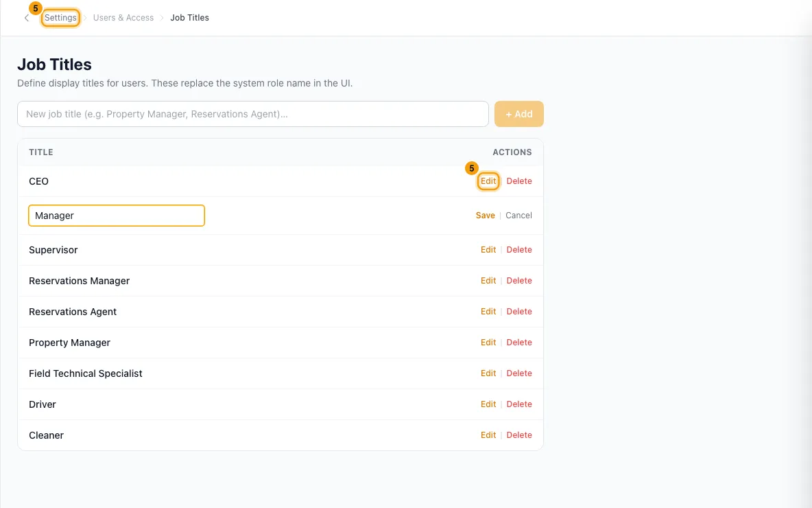The height and width of the screenshot is (508, 812).
Task: Delete the CEO job title
Action: (519, 181)
